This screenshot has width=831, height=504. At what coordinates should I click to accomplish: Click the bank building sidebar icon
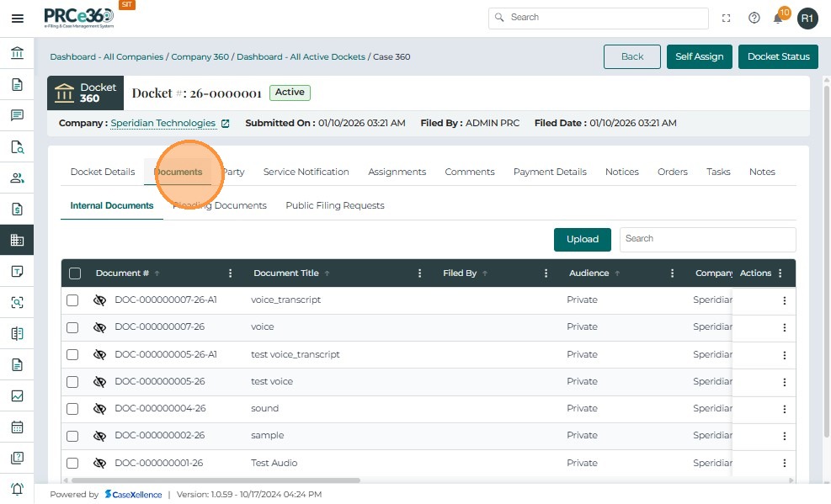coord(17,54)
